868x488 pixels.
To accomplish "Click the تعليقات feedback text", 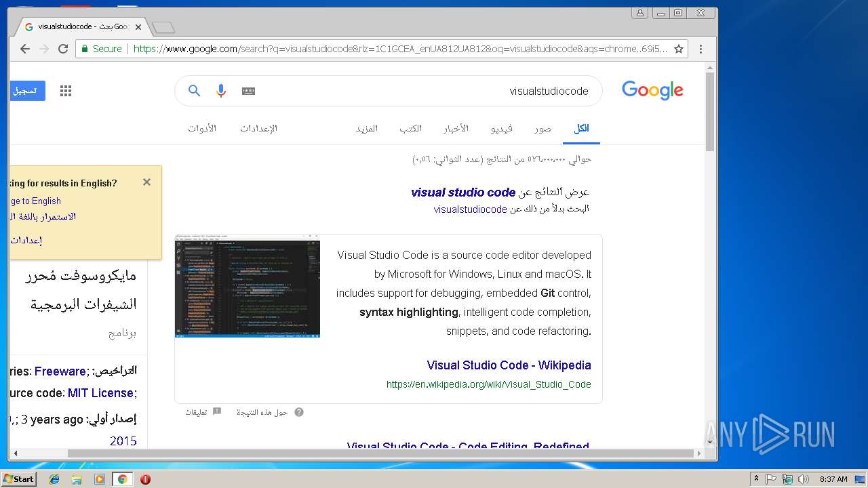I will 197,412.
